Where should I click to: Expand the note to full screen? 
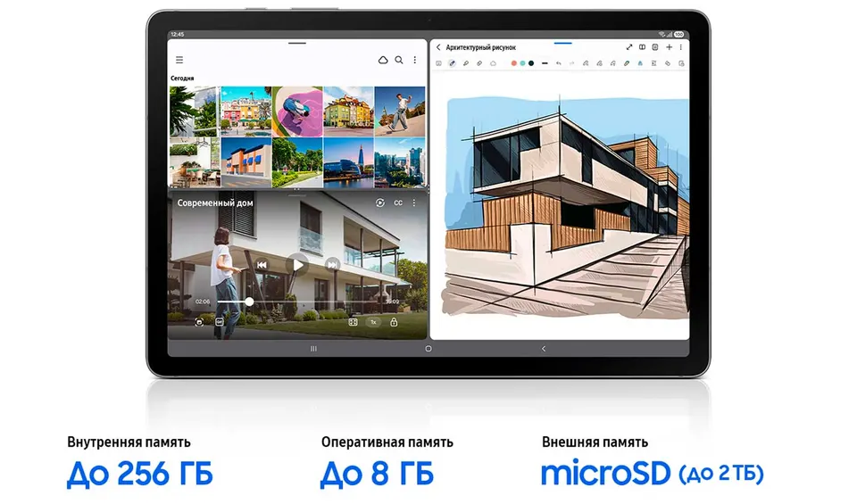point(629,47)
